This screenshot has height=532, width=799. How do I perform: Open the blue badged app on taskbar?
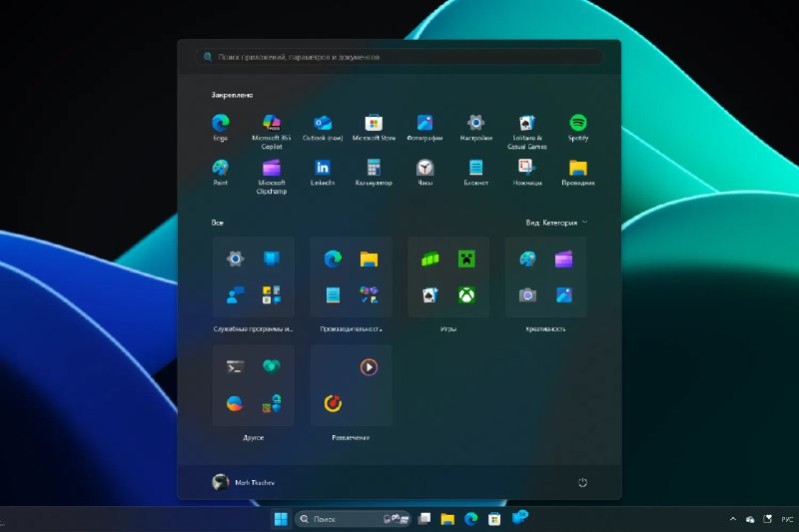(x=519, y=518)
